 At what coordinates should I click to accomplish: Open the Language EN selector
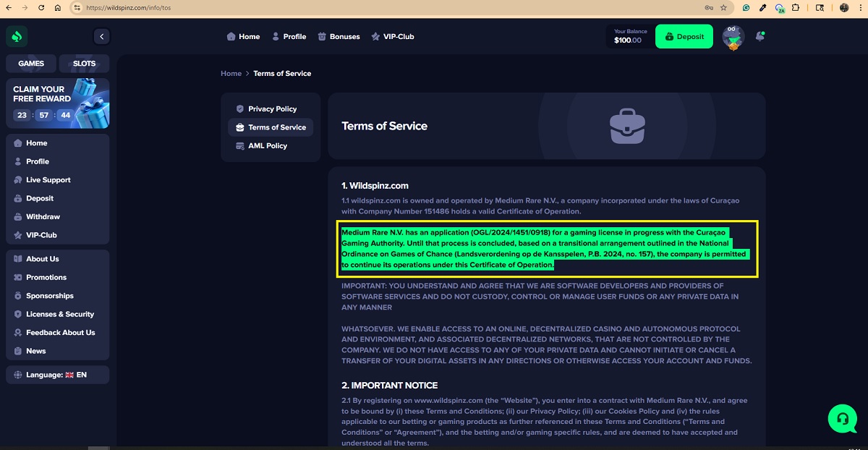[x=58, y=375]
